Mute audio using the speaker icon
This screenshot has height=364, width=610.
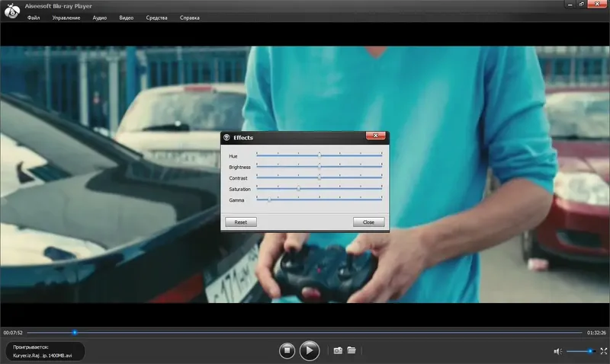click(557, 351)
